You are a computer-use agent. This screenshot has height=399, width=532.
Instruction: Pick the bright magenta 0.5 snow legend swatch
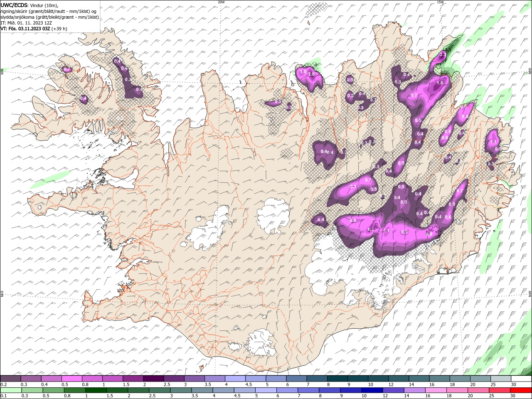coord(72,379)
